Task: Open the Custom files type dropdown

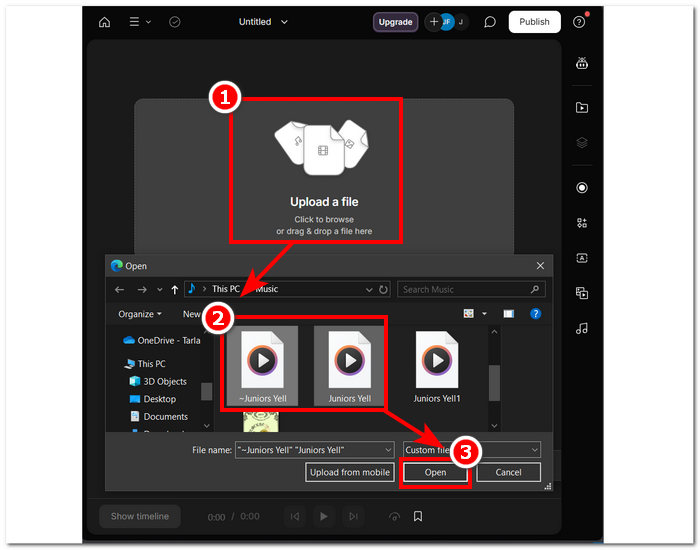Action: click(x=471, y=450)
